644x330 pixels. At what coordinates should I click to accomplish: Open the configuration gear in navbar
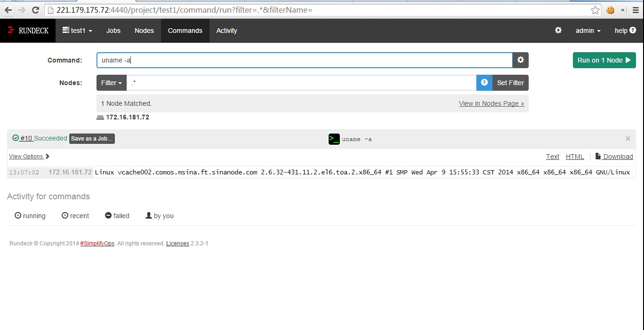point(558,30)
